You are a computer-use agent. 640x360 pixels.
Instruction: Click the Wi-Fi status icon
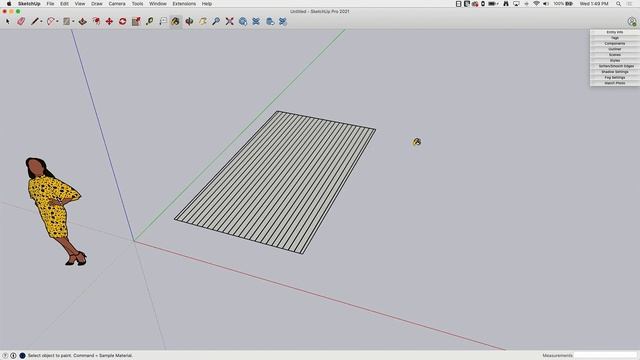(x=536, y=4)
